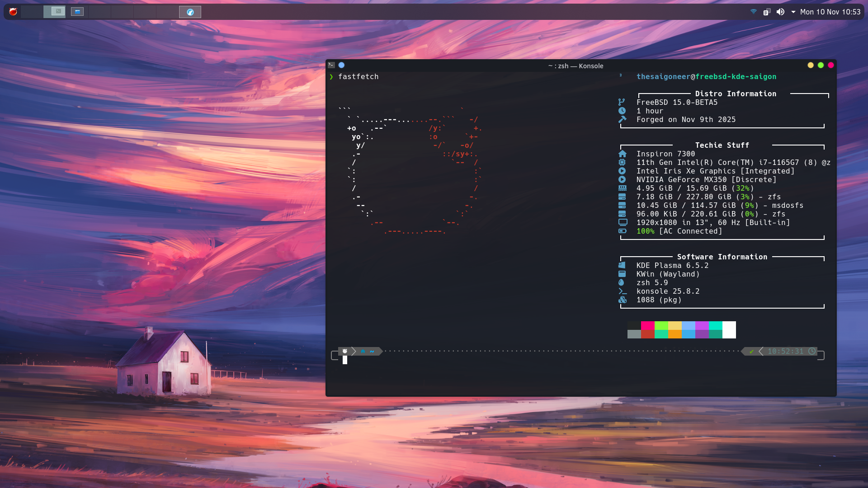Click the home icon in prompt segment
Image resolution: width=868 pixels, height=488 pixels.
pyautogui.click(x=363, y=351)
